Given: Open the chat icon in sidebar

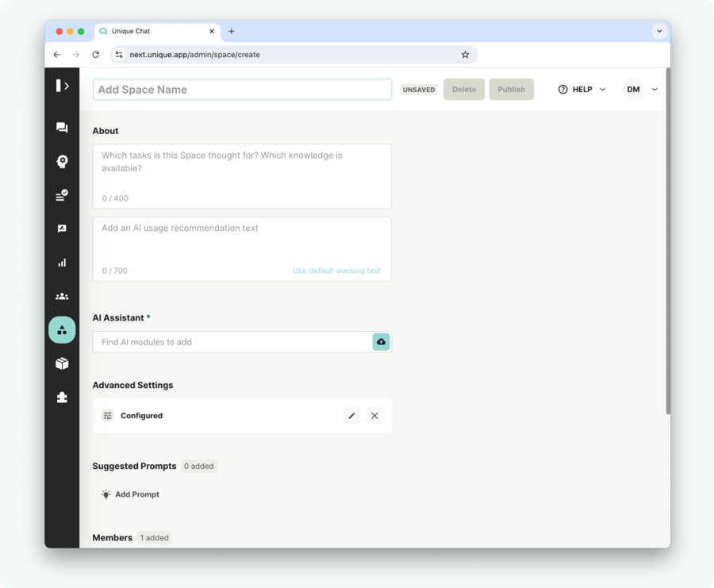Looking at the screenshot, I should [62, 128].
